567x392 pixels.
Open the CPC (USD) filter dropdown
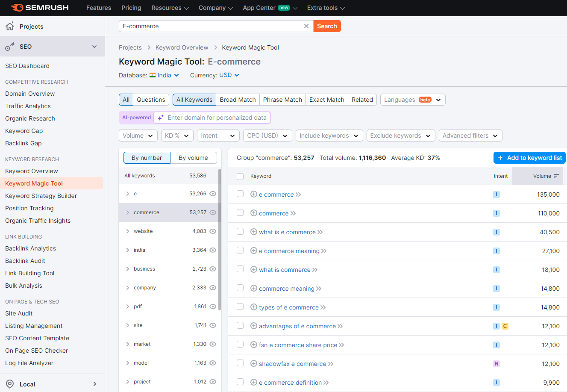(268, 136)
